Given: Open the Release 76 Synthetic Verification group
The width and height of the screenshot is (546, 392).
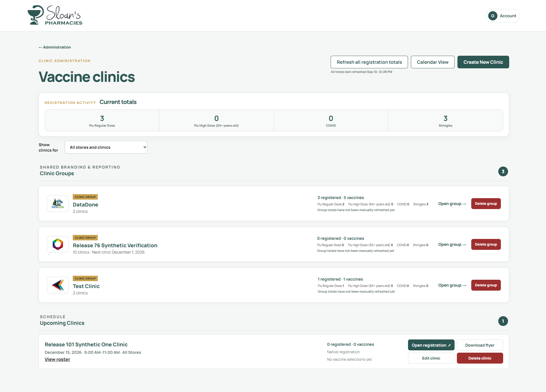Looking at the screenshot, I should click(452, 244).
